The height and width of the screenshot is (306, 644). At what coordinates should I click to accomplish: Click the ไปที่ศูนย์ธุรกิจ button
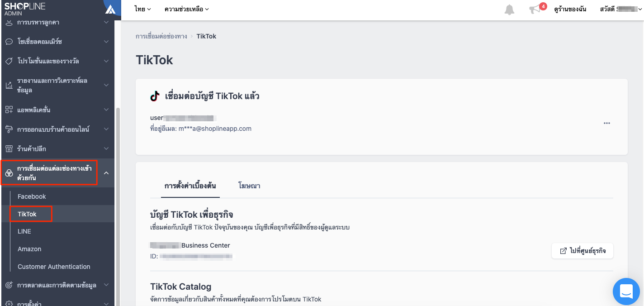[x=582, y=251]
